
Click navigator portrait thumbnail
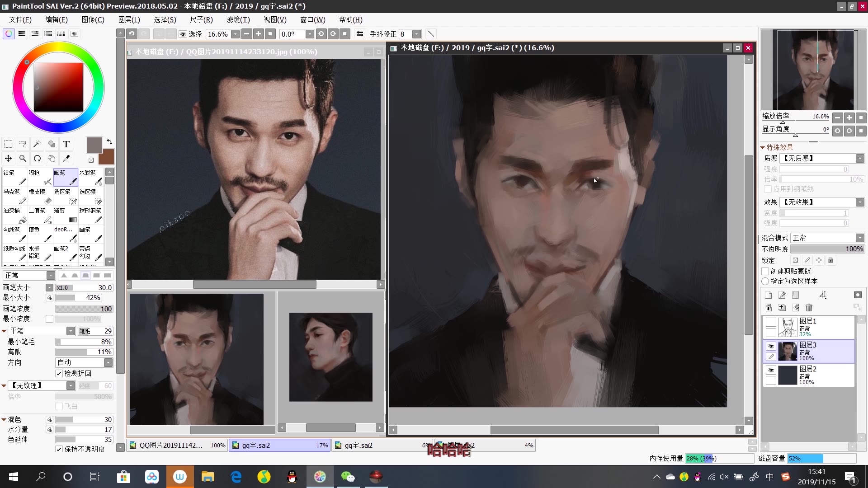tap(813, 70)
